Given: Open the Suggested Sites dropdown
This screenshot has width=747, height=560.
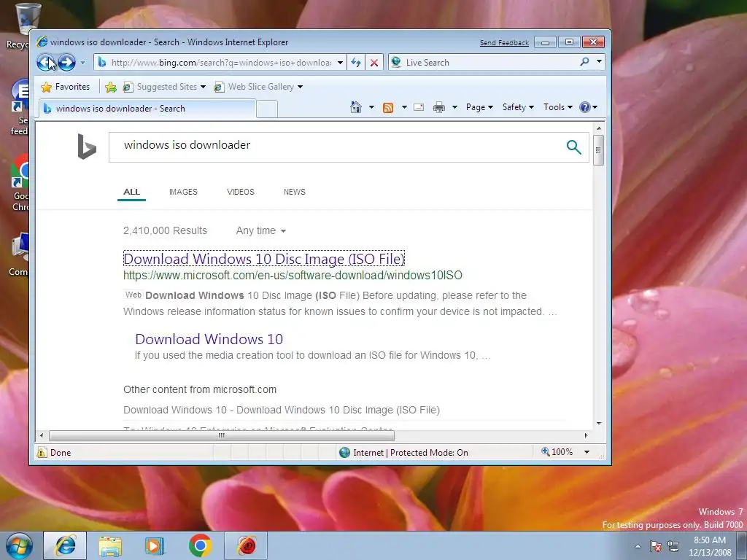Looking at the screenshot, I should pyautogui.click(x=164, y=87).
